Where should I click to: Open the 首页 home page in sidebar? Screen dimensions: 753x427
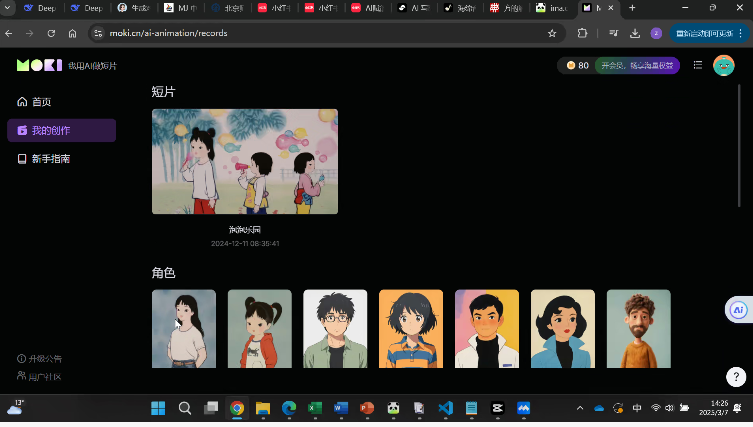click(x=40, y=102)
